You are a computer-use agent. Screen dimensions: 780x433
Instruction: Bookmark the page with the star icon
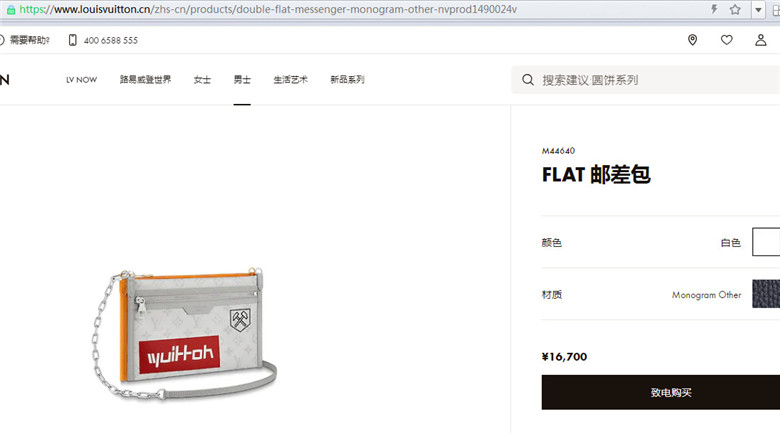click(x=735, y=9)
